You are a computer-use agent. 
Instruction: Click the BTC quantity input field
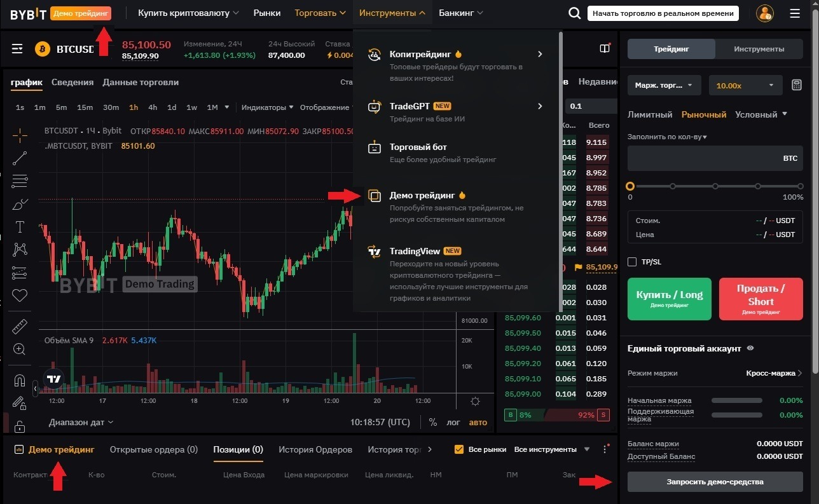click(715, 158)
